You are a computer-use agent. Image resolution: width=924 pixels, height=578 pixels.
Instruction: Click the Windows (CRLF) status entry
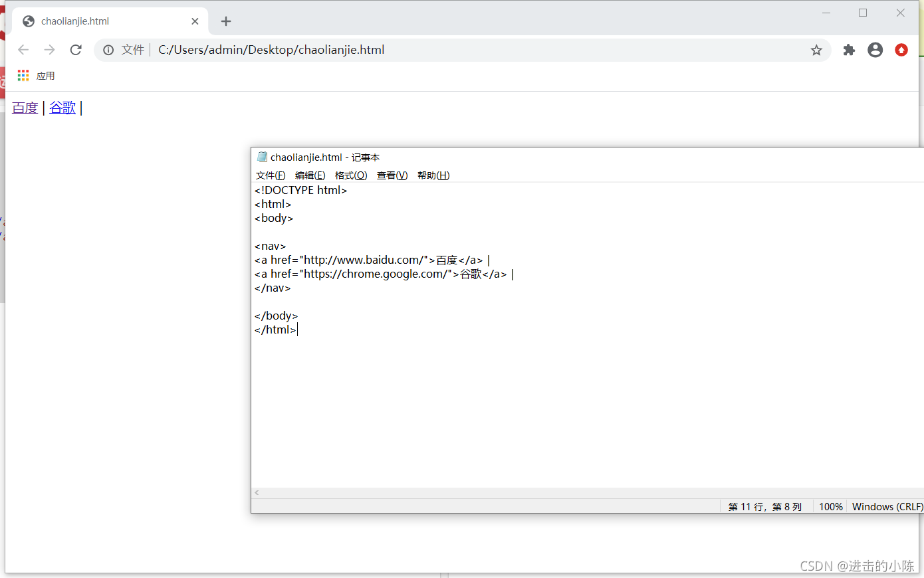point(887,506)
